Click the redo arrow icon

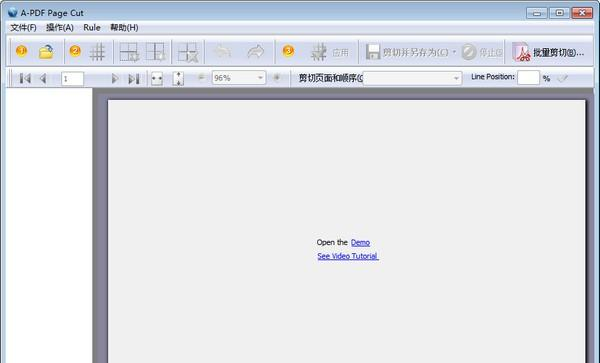255,52
